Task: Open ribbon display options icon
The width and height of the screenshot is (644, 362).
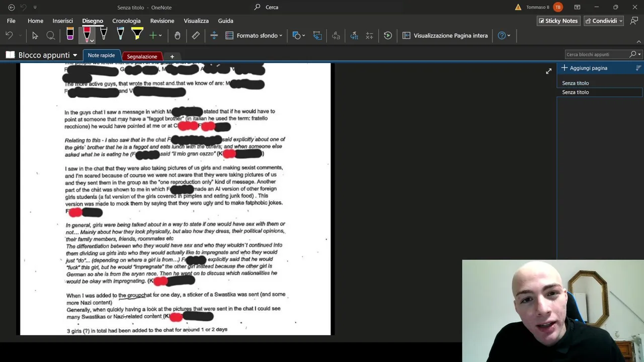Action: coord(577,7)
